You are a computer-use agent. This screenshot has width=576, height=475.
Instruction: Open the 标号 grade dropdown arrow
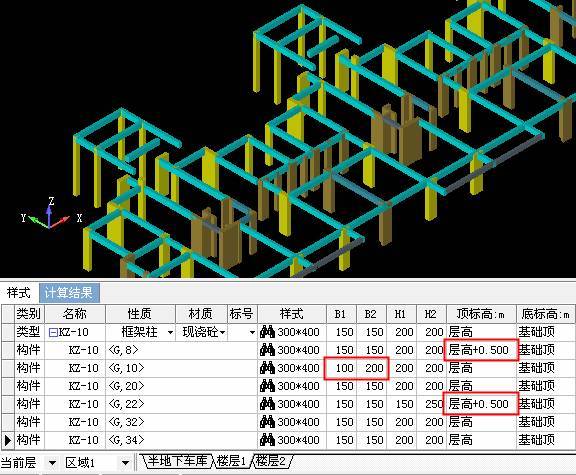(252, 332)
